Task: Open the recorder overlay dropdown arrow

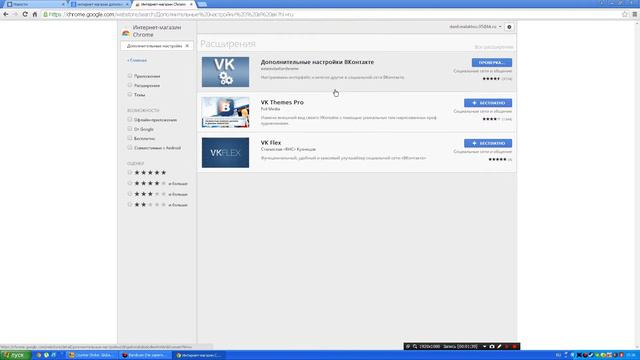Action: click(484, 346)
